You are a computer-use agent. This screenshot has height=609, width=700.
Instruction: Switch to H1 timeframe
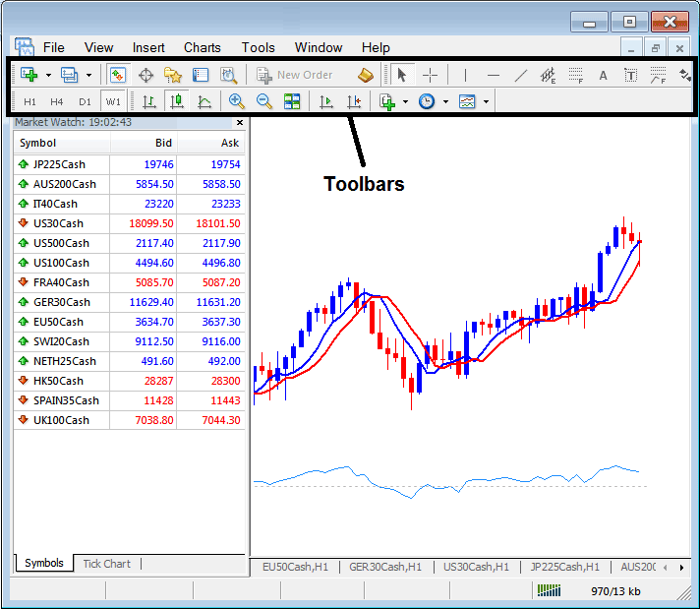(29, 102)
